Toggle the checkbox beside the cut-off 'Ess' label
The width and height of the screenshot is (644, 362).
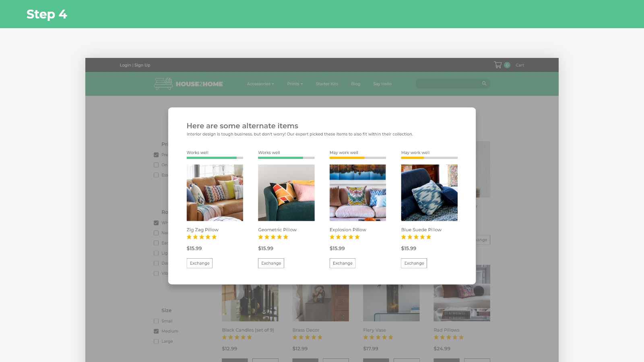tap(156, 175)
